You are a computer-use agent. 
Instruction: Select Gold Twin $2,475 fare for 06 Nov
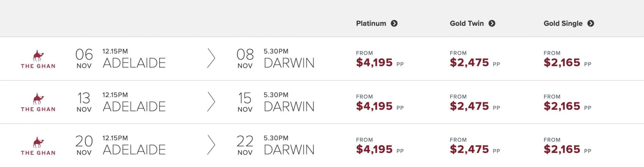pyautogui.click(x=469, y=62)
